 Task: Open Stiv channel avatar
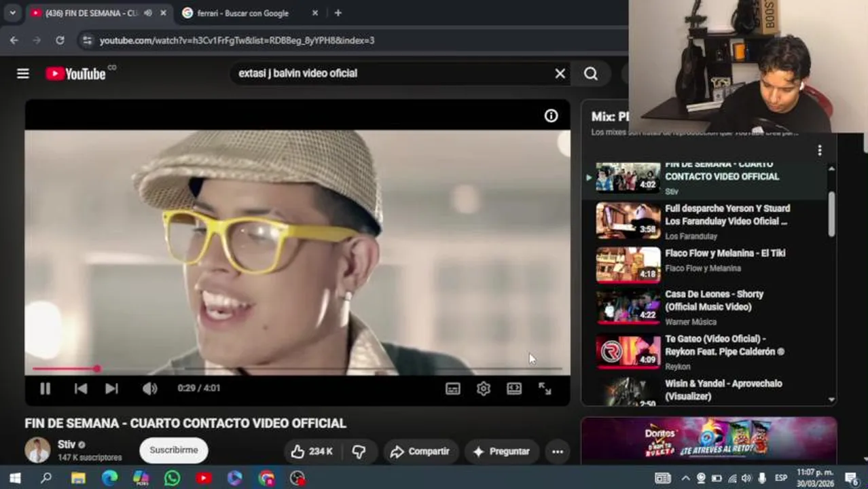click(x=37, y=450)
